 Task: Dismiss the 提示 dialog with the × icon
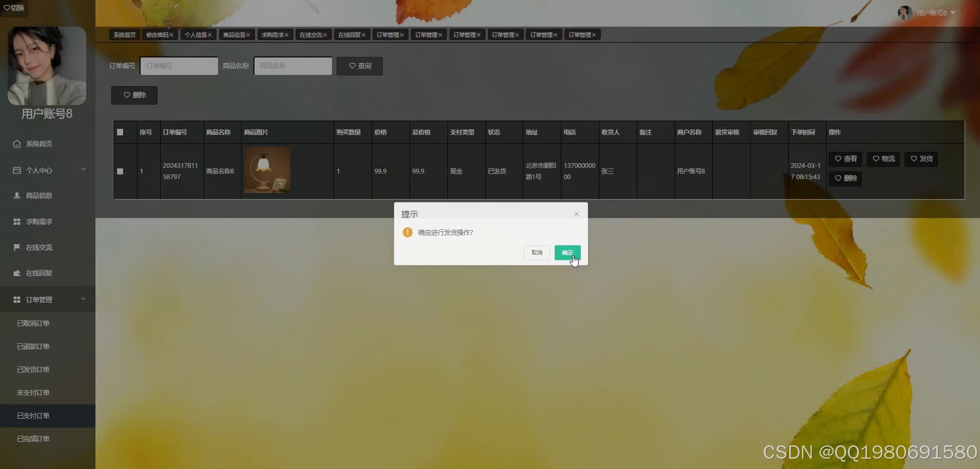coord(577,214)
